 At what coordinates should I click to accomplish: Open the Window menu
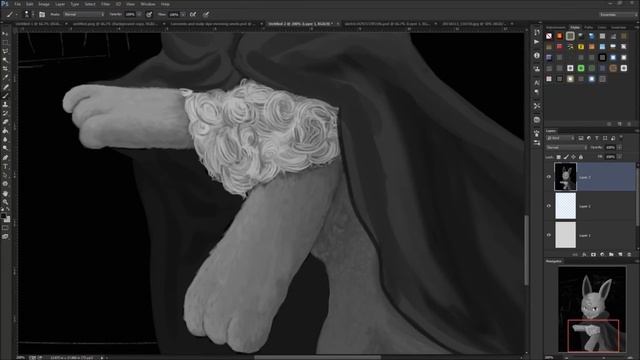pyautogui.click(x=148, y=4)
